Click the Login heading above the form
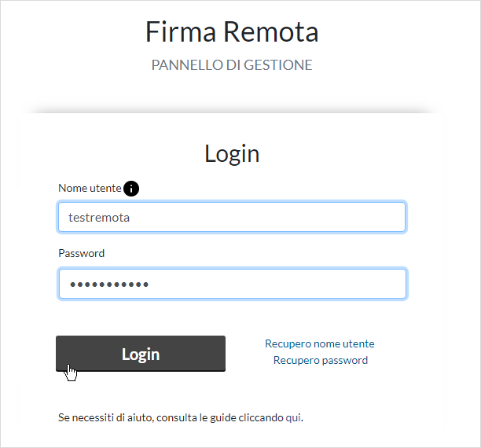Viewport: 481px width, 448px height. [232, 154]
